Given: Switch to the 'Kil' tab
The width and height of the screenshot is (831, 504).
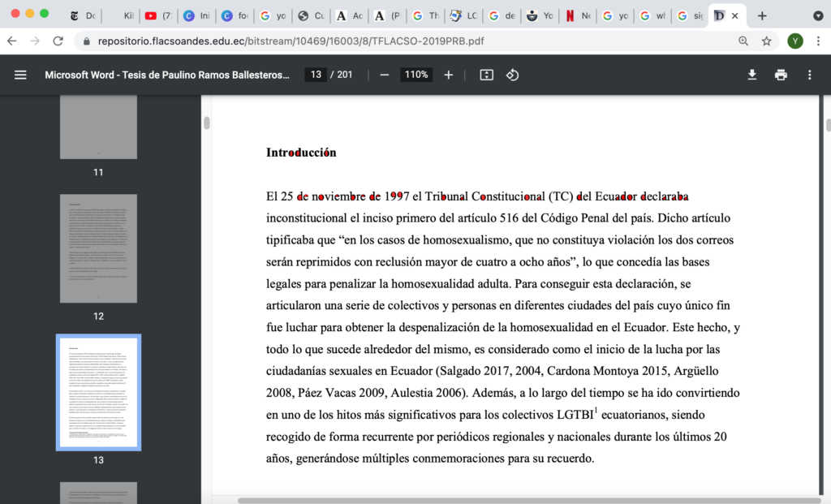Looking at the screenshot, I should pyautogui.click(x=121, y=16).
